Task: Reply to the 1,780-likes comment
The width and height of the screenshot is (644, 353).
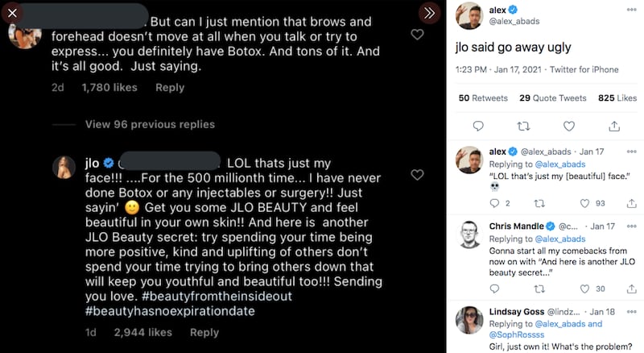Action: (170, 87)
